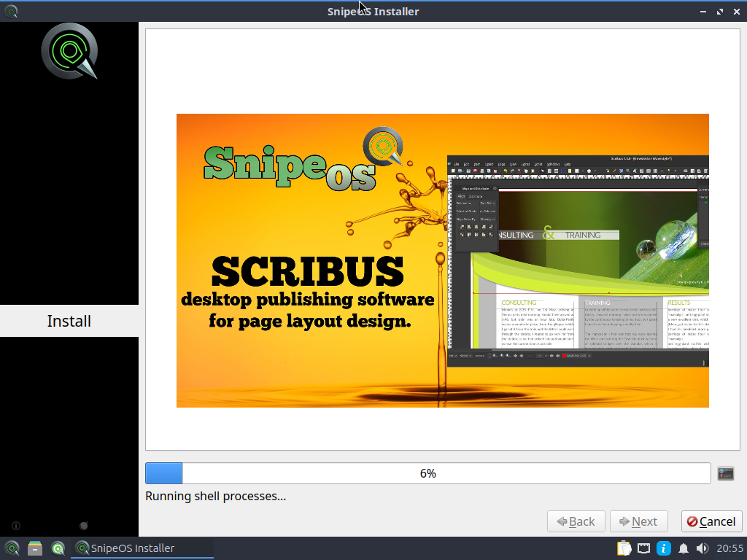Click the 6% installation progress bar

pos(427,473)
